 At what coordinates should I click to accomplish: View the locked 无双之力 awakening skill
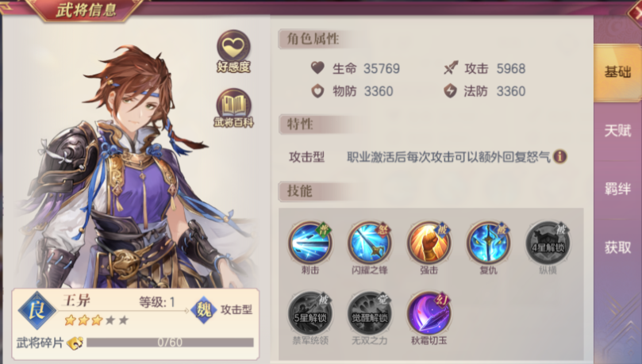coord(369,313)
